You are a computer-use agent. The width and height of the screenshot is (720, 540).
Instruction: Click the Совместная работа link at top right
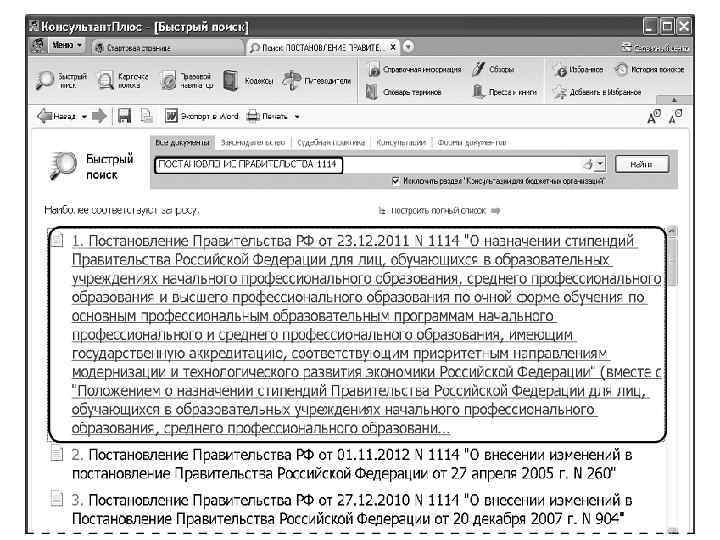[x=656, y=47]
